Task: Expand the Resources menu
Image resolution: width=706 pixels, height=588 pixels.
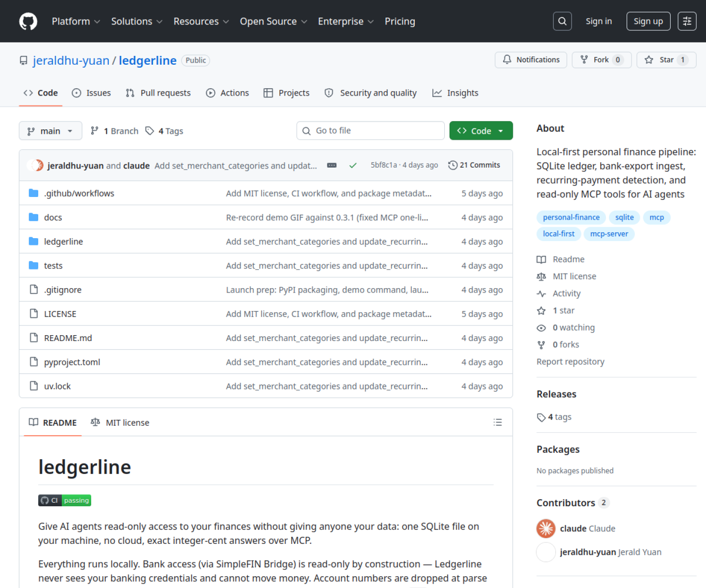Action: [201, 22]
